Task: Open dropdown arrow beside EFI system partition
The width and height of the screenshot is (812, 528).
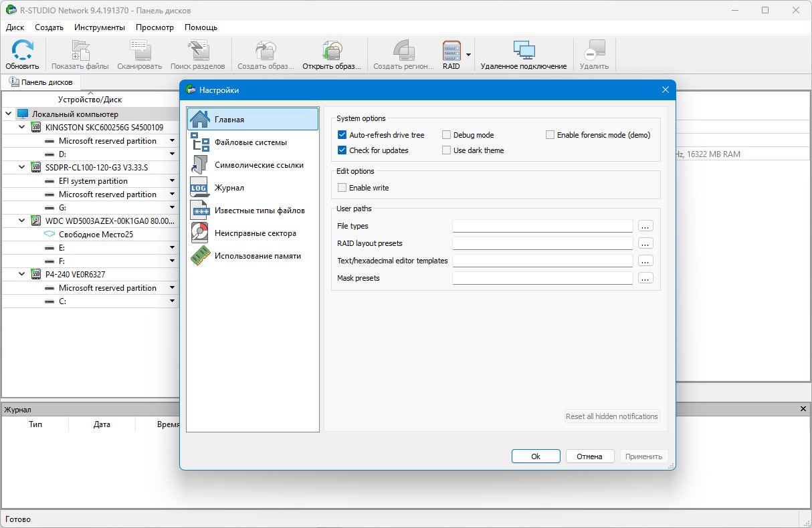Action: tap(172, 180)
